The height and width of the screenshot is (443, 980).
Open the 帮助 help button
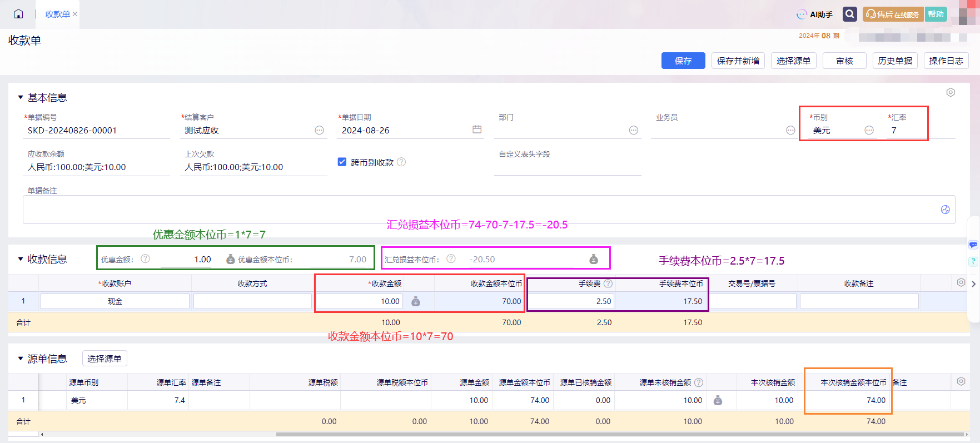point(936,14)
